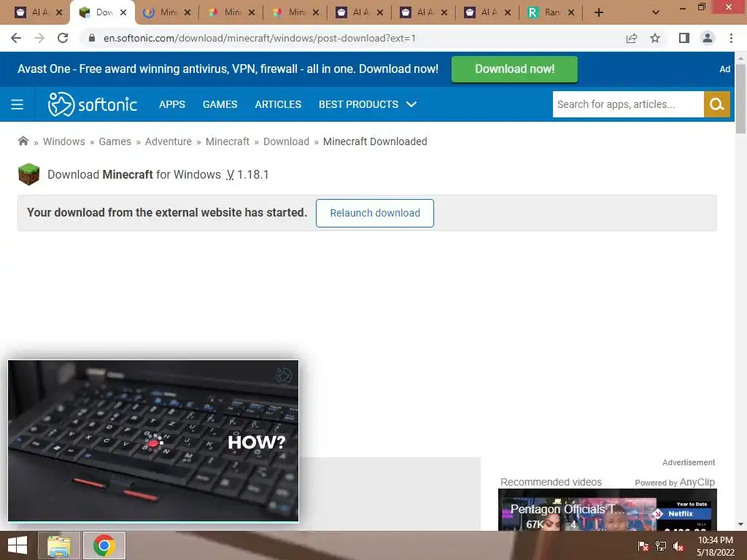Focus the 'Search for apps, articles...' field
The image size is (747, 560).
point(628,104)
